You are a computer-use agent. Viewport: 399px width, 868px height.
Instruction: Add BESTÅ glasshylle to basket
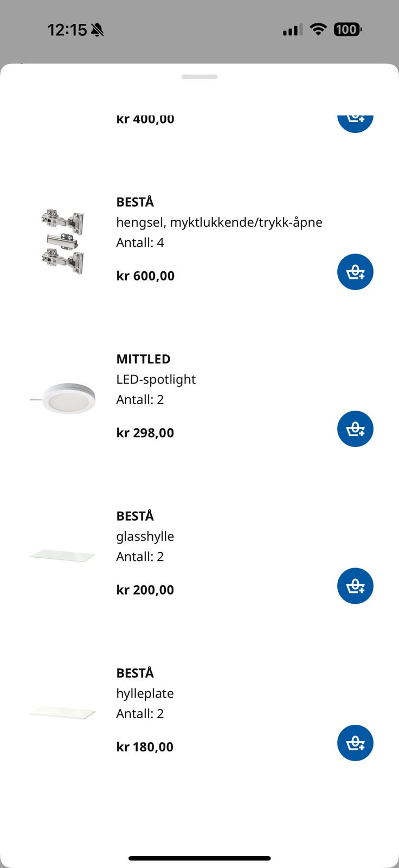[x=355, y=586]
